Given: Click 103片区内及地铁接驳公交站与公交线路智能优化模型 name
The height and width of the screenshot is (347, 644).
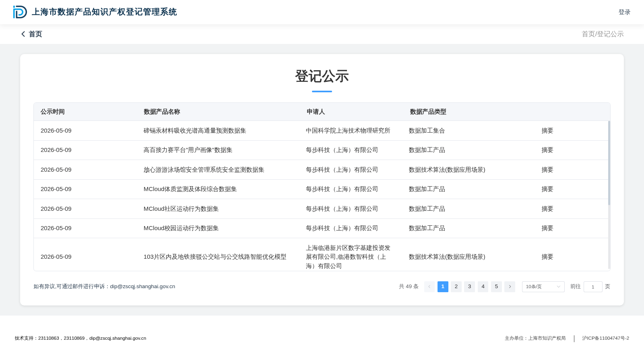Looking at the screenshot, I should pos(215,257).
